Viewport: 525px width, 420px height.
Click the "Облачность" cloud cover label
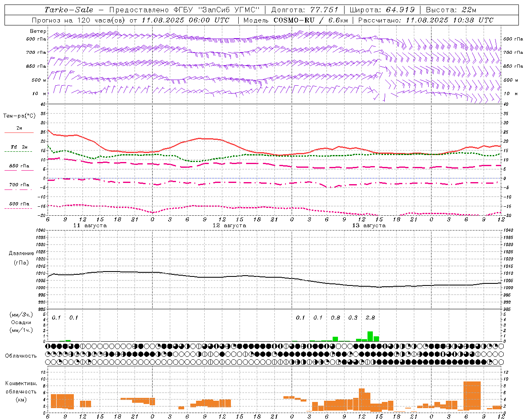[21, 356]
